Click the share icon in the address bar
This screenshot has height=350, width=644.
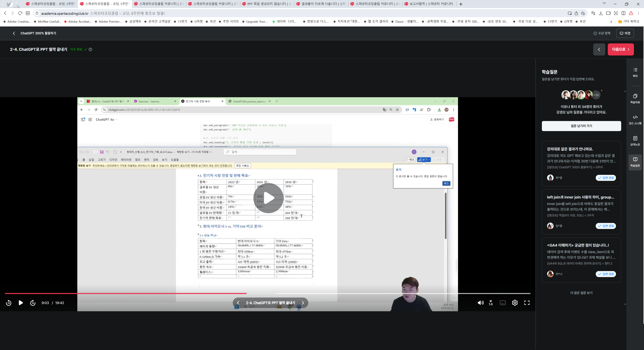[x=576, y=13]
